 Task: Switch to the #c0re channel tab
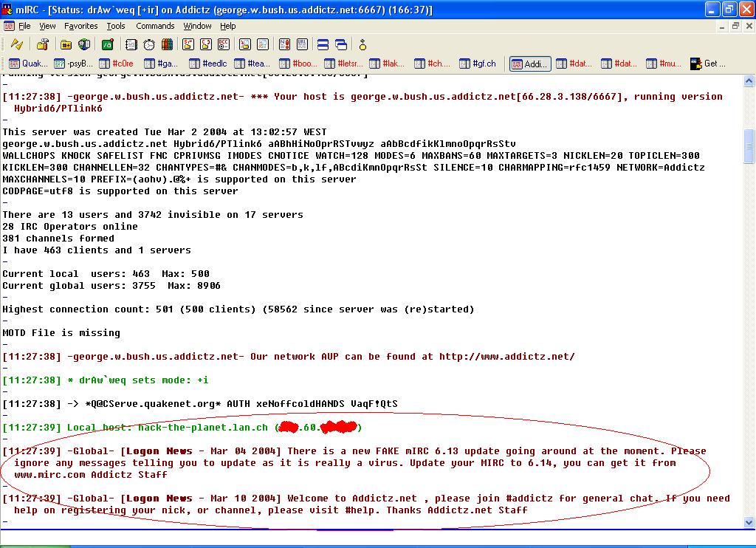116,64
